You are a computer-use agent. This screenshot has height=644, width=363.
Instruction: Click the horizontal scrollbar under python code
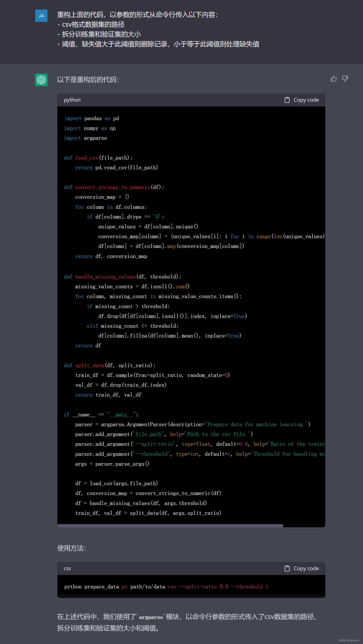coord(170,526)
